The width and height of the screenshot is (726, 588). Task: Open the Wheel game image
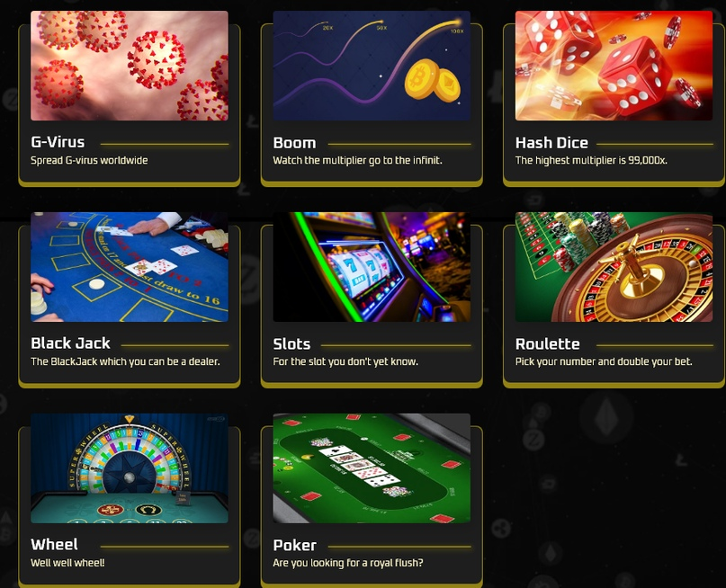(130, 468)
